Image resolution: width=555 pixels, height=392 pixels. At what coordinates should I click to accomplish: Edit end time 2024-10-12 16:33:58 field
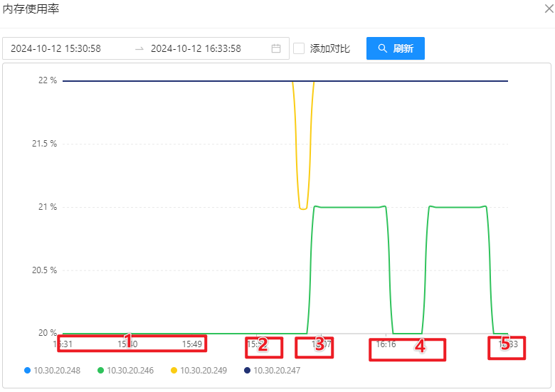[196, 48]
